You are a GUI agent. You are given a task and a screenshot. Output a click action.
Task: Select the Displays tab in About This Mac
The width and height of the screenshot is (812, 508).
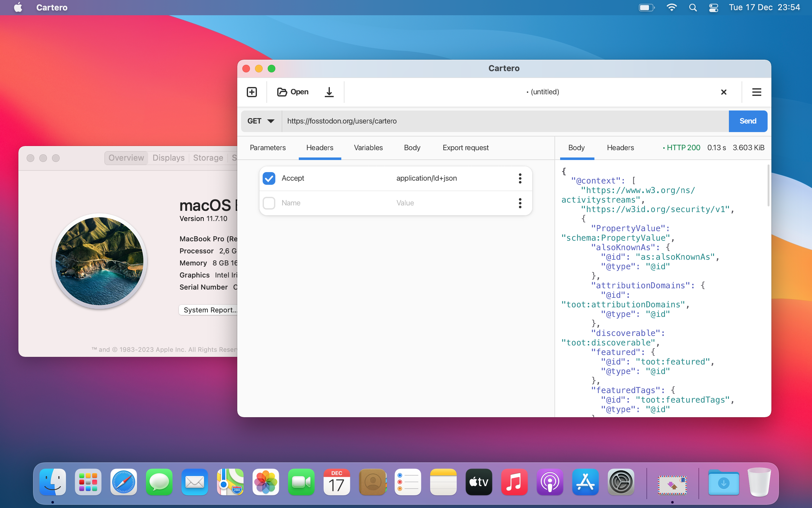[168, 158]
